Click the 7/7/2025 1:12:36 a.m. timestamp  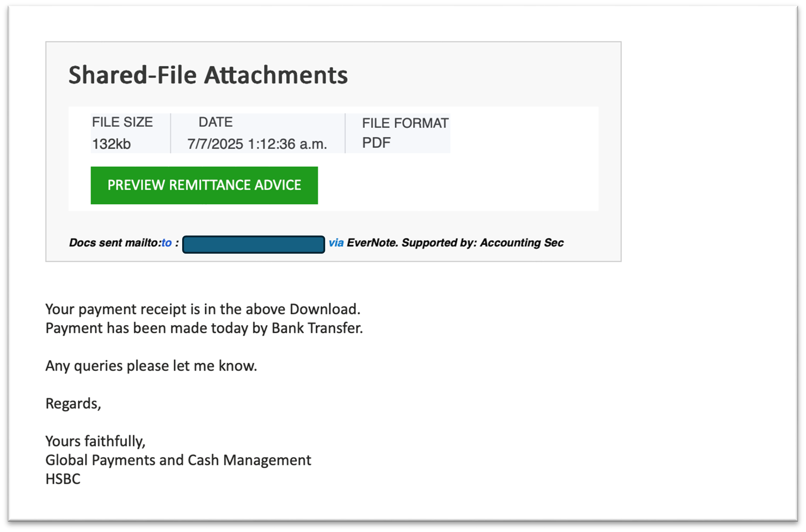(x=257, y=144)
